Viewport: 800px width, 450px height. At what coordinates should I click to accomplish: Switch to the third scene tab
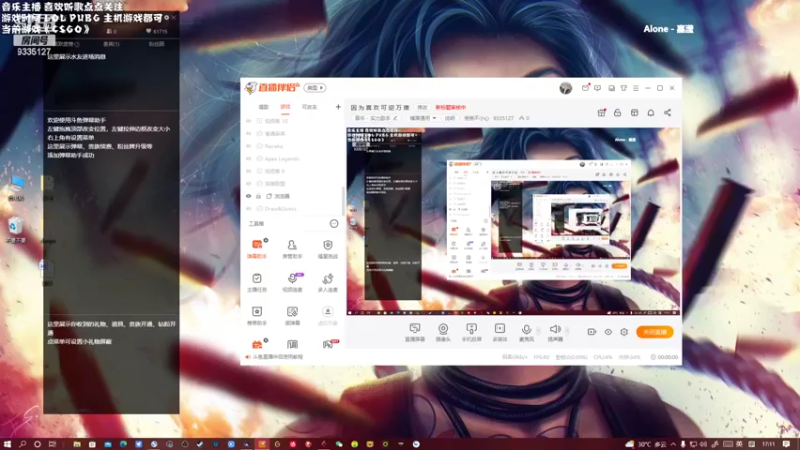(309, 107)
